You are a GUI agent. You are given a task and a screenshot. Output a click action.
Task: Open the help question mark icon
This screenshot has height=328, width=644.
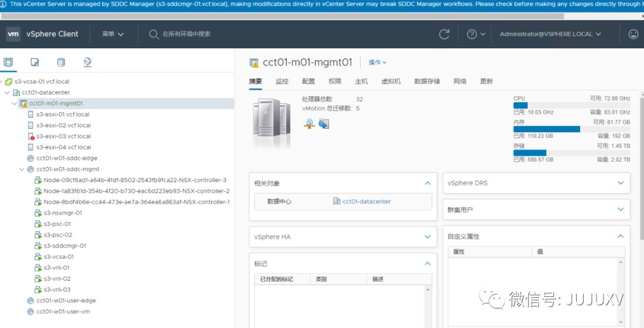click(472, 35)
